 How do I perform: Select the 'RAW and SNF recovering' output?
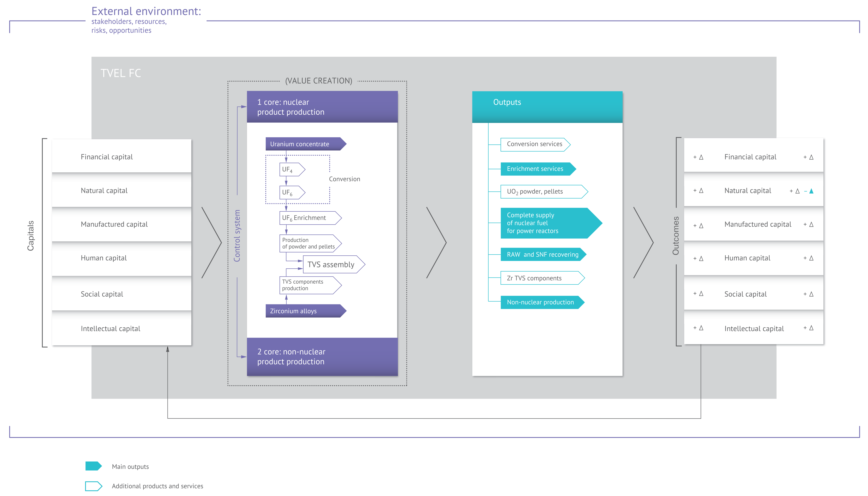coord(543,254)
